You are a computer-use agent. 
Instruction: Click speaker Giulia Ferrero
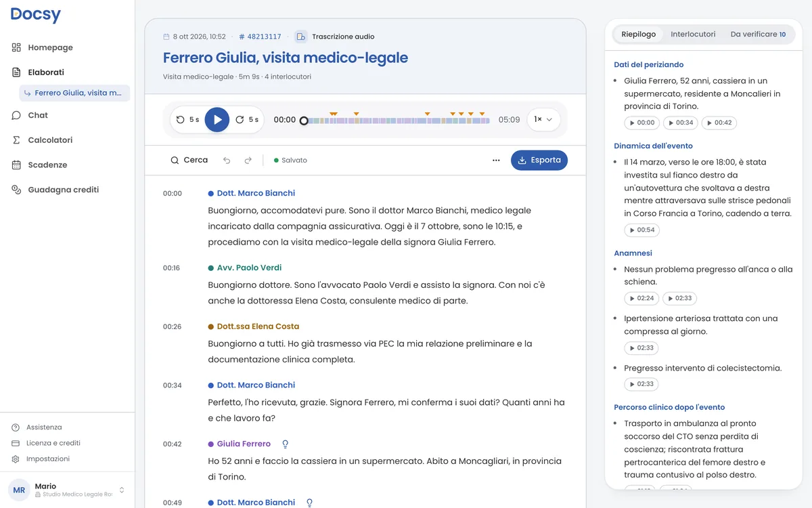click(244, 444)
